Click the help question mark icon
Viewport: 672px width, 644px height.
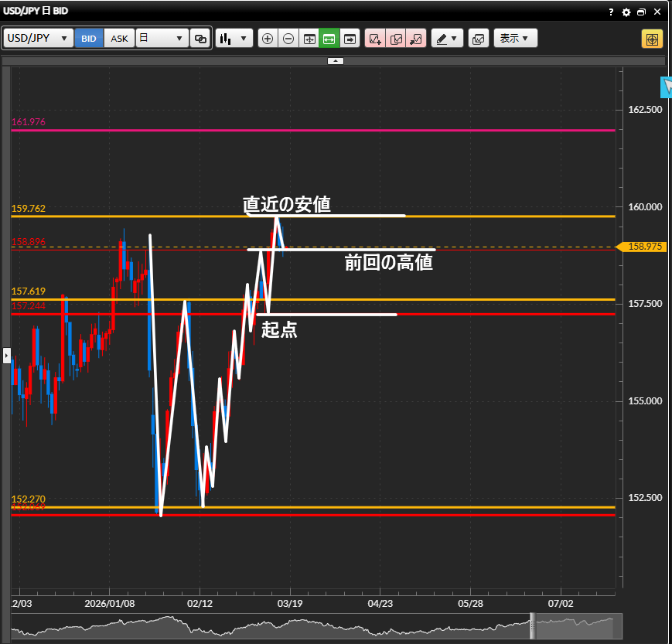(x=611, y=12)
